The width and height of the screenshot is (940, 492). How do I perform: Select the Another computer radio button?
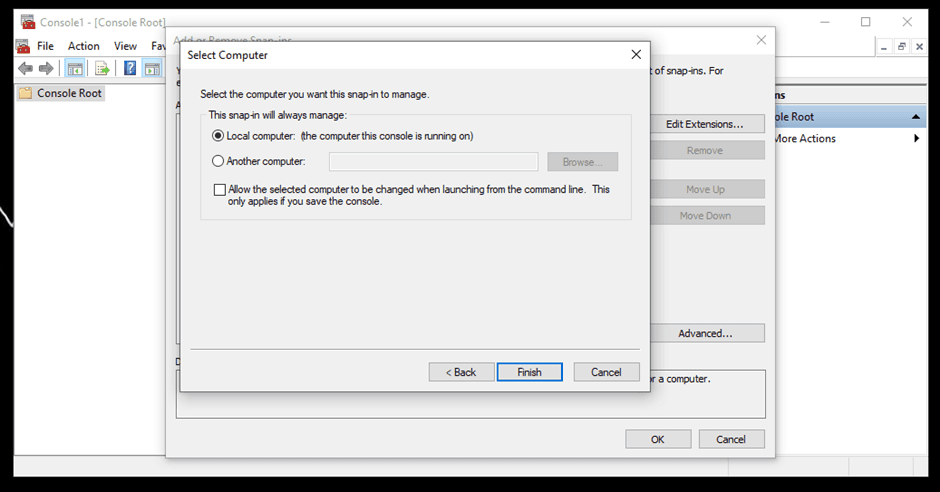coord(218,161)
